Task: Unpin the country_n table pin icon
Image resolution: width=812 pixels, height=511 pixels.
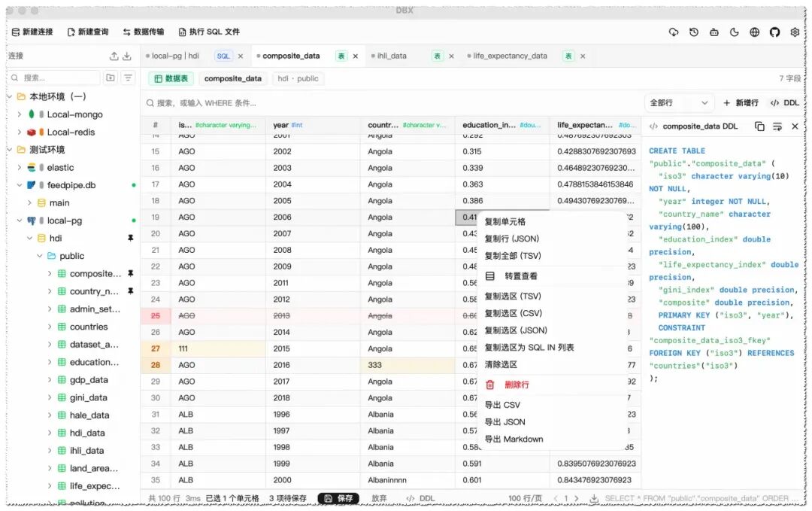Action: (131, 291)
